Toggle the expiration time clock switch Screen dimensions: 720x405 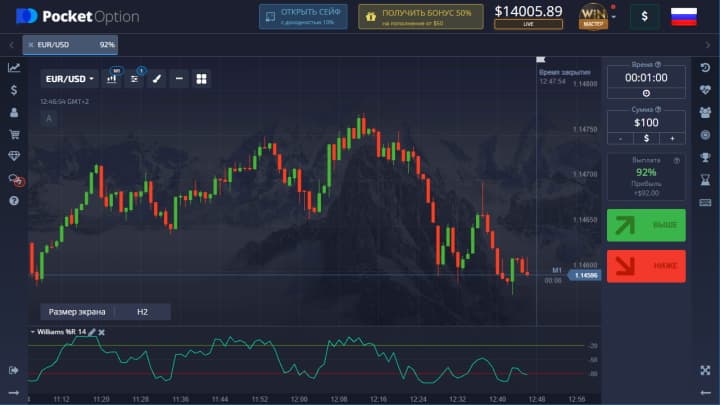(646, 92)
